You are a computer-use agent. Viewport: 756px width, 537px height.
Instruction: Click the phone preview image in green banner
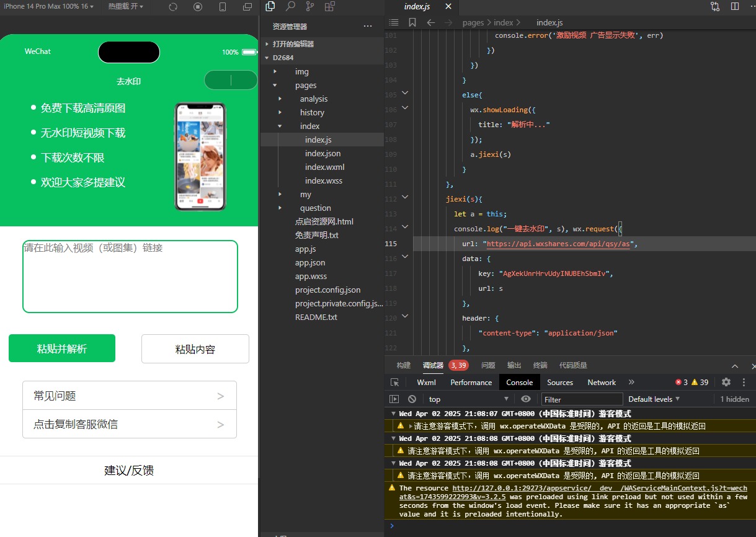pyautogui.click(x=200, y=157)
